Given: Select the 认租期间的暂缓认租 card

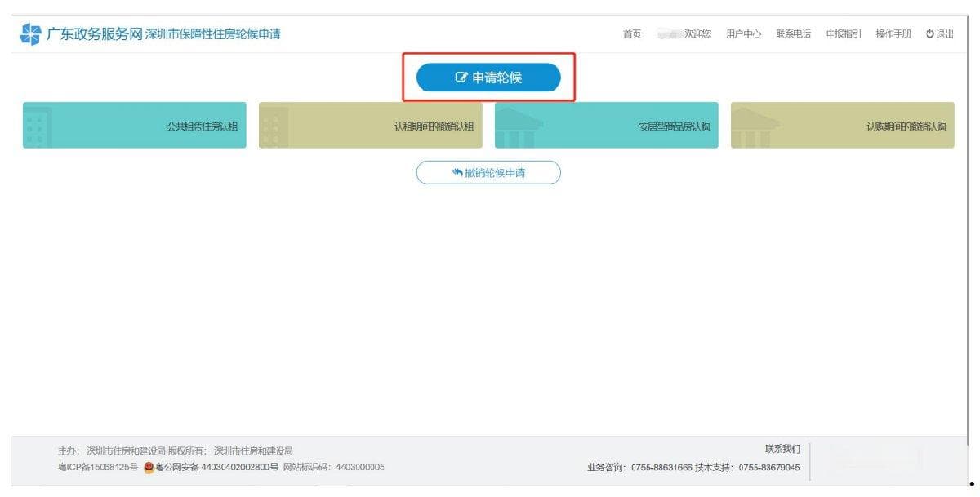Looking at the screenshot, I should (371, 125).
